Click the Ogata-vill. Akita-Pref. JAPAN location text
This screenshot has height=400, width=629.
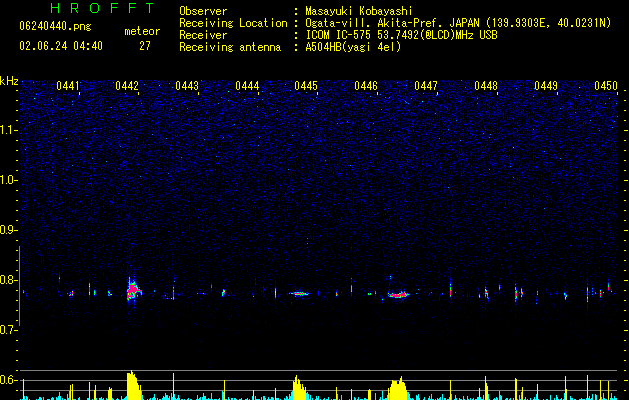[458, 23]
